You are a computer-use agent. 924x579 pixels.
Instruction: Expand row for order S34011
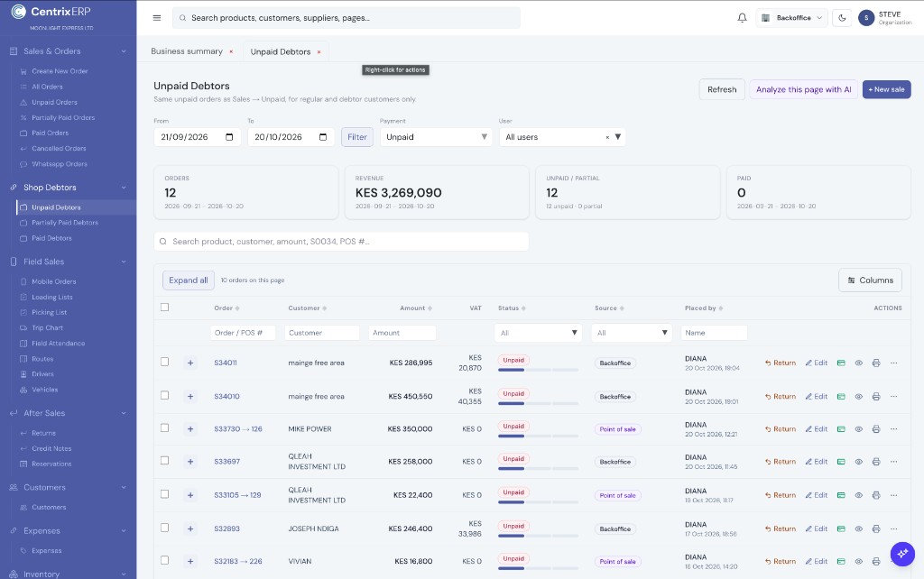pyautogui.click(x=190, y=363)
